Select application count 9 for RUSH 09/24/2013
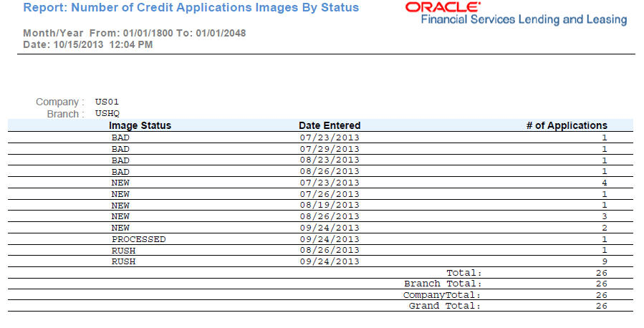Image resolution: width=644 pixels, height=328 pixels. coord(604,261)
